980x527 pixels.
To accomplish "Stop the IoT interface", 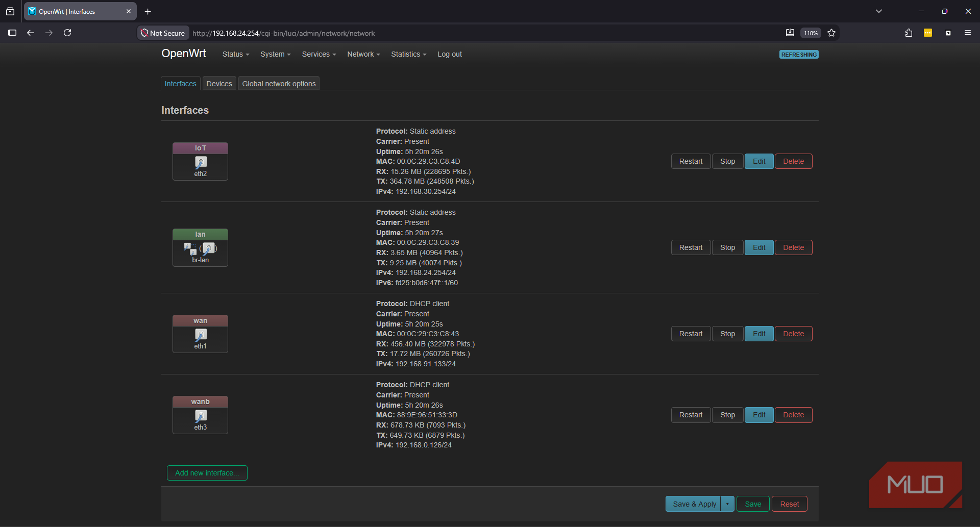I will pyautogui.click(x=727, y=161).
